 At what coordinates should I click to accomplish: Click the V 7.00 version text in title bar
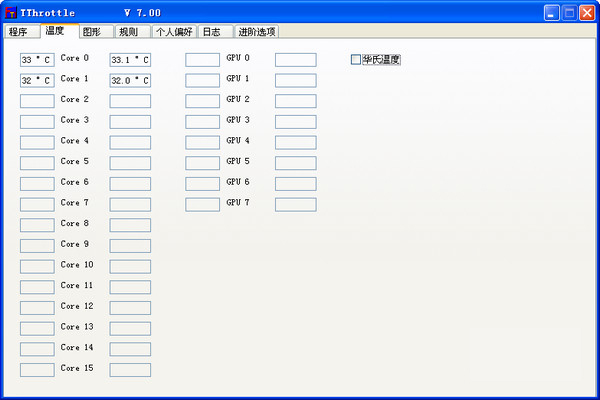point(142,13)
